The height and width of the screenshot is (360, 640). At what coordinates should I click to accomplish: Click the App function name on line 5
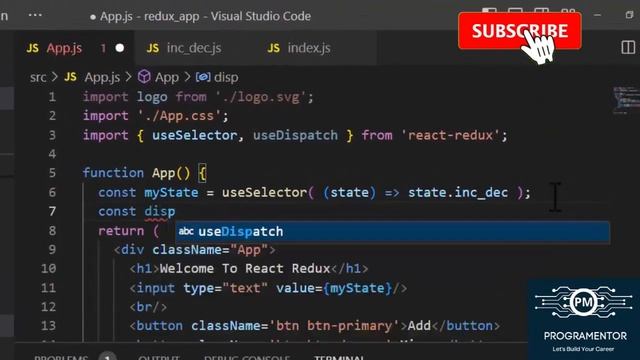[164, 173]
